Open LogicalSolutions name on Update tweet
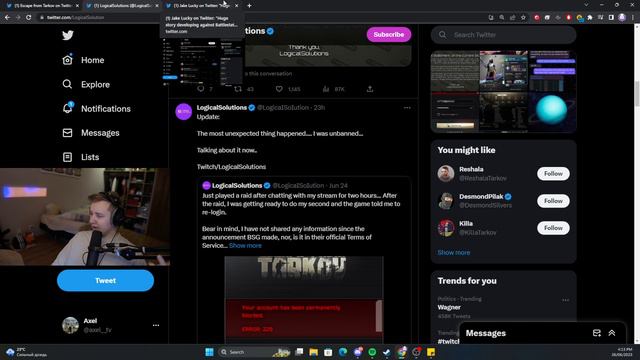The image size is (640, 360). click(x=222, y=107)
